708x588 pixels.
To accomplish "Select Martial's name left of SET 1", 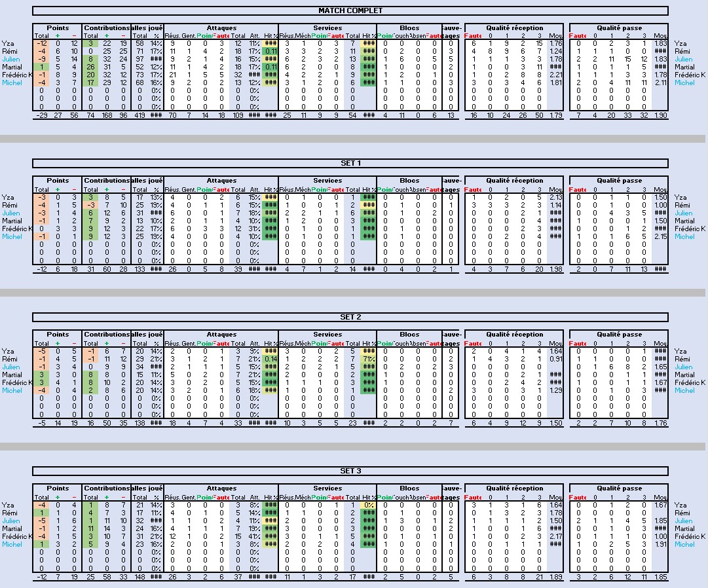I will click(12, 221).
